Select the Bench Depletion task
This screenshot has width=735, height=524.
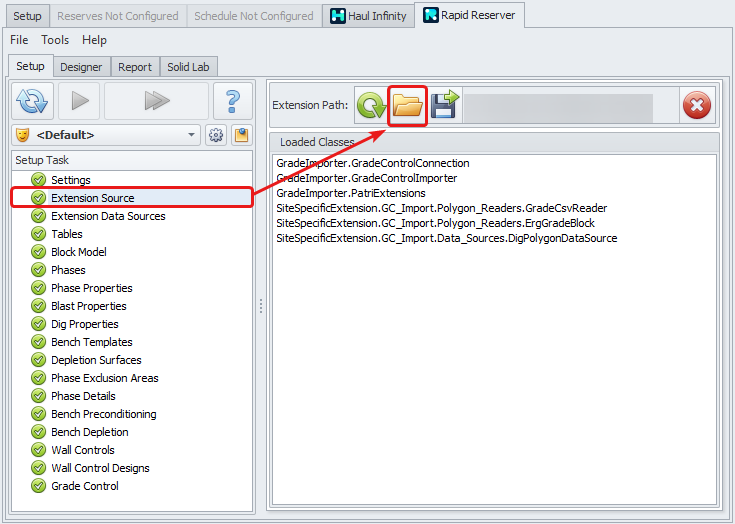(90, 432)
